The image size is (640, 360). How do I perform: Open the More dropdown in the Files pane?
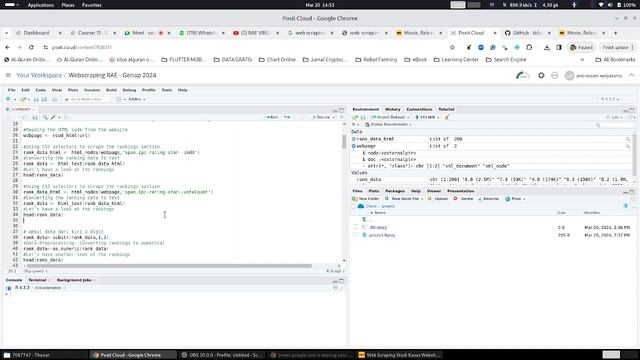coord(515,199)
